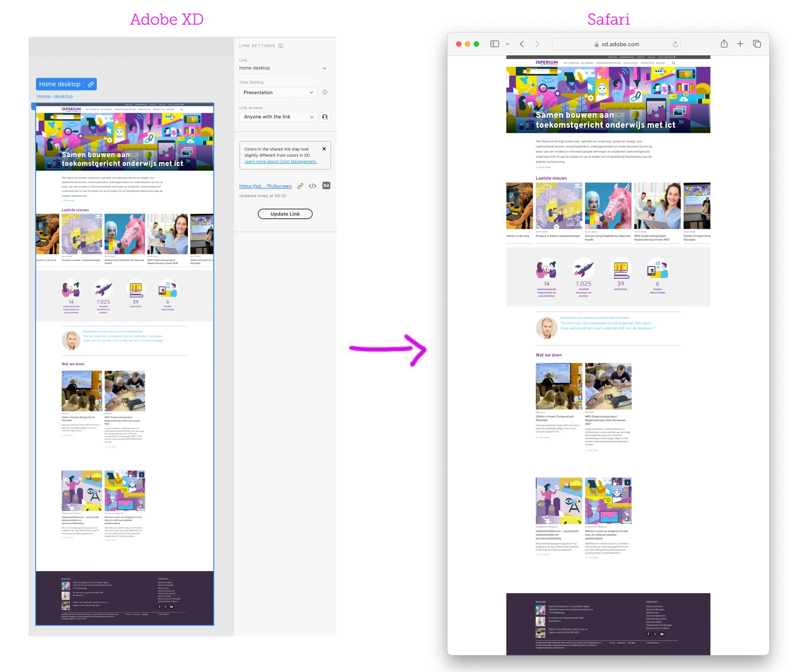Open the View Setting dropdown showing Presentation
Image resolution: width=794 pixels, height=672 pixels.
(278, 92)
